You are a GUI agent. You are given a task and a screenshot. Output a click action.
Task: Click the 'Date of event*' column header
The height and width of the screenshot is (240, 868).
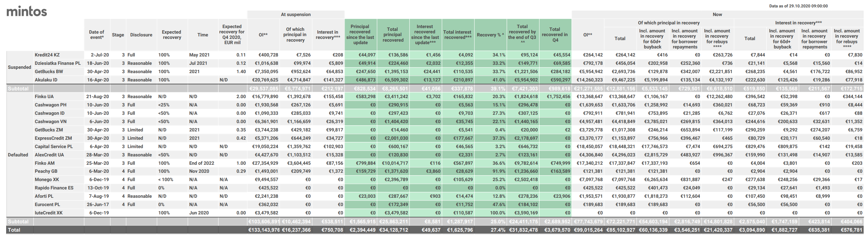pos(97,35)
